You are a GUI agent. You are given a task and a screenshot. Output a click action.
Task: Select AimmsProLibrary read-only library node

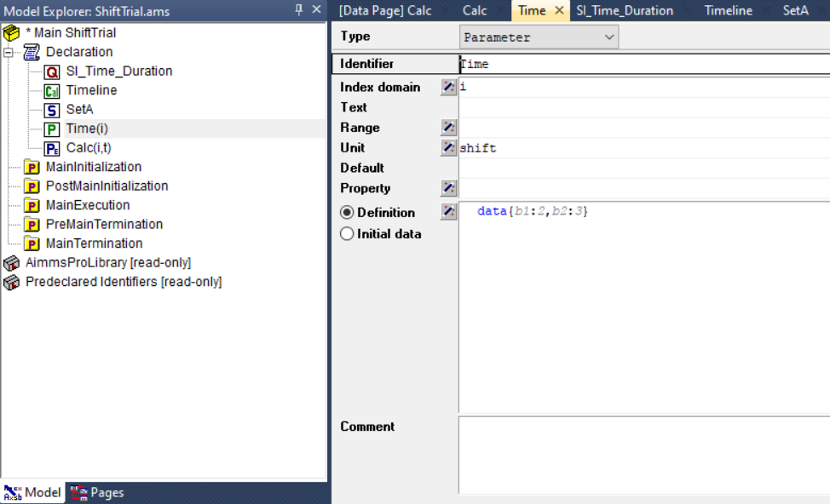[108, 263]
